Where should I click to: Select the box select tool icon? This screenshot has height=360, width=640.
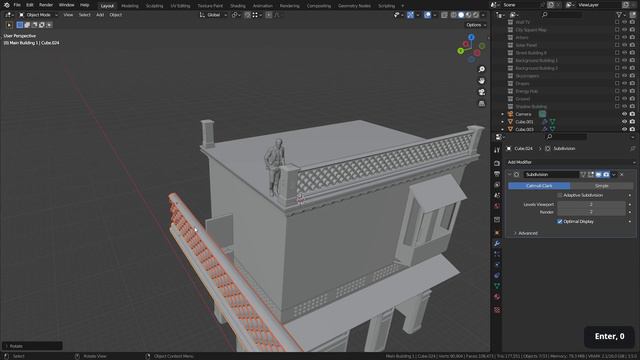(x=20, y=25)
